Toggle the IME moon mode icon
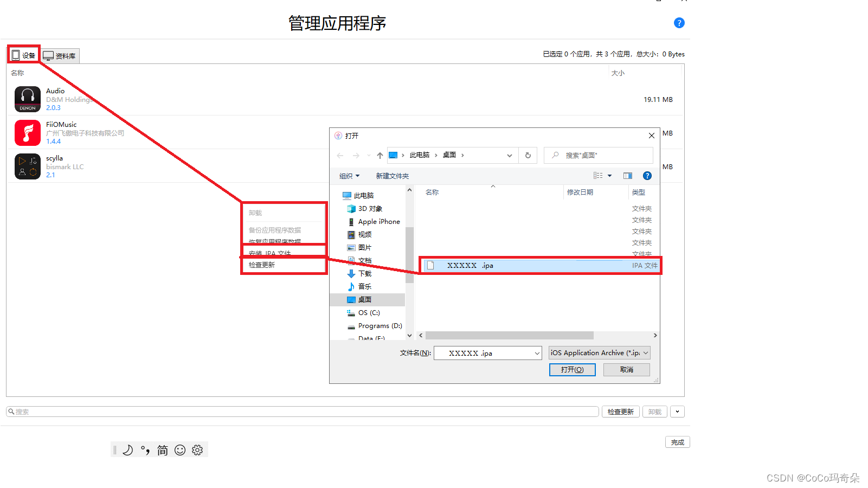 tap(127, 450)
